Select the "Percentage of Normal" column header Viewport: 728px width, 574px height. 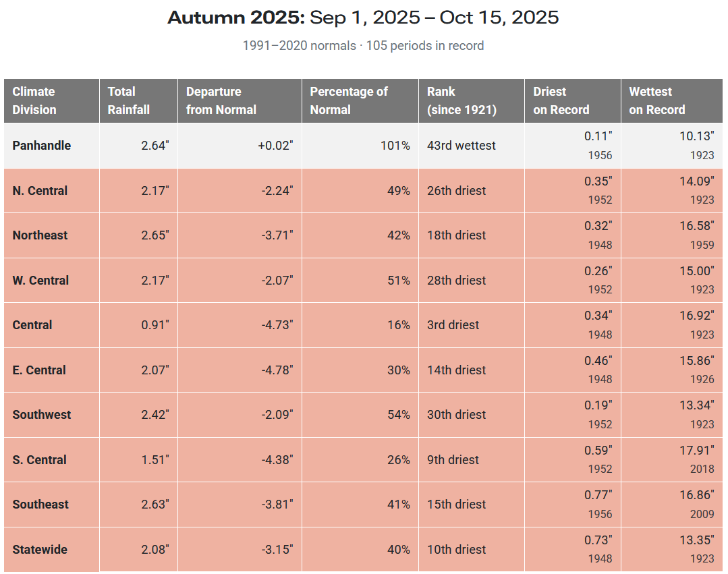pyautogui.click(x=349, y=101)
